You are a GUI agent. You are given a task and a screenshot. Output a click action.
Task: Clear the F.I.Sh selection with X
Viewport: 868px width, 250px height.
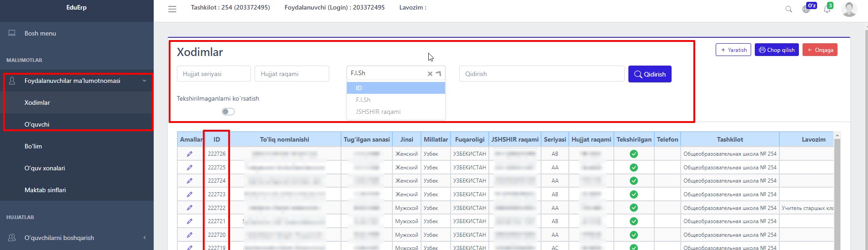(x=430, y=74)
